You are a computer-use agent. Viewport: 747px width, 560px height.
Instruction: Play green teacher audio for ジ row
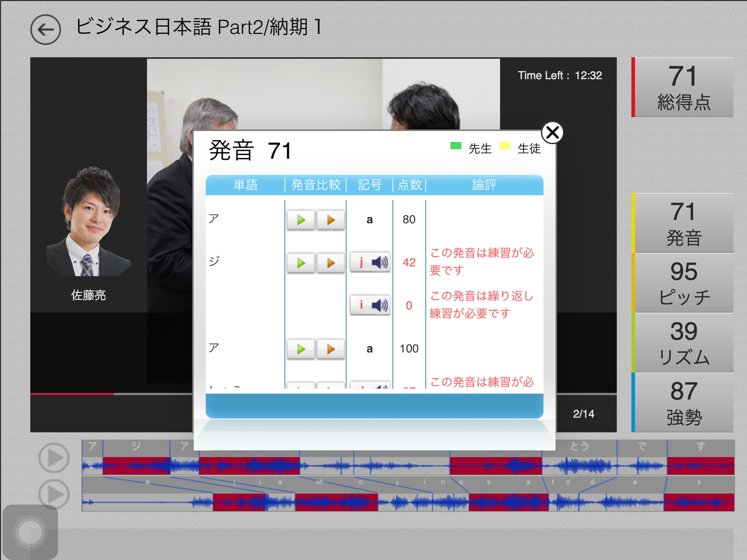coord(300,263)
